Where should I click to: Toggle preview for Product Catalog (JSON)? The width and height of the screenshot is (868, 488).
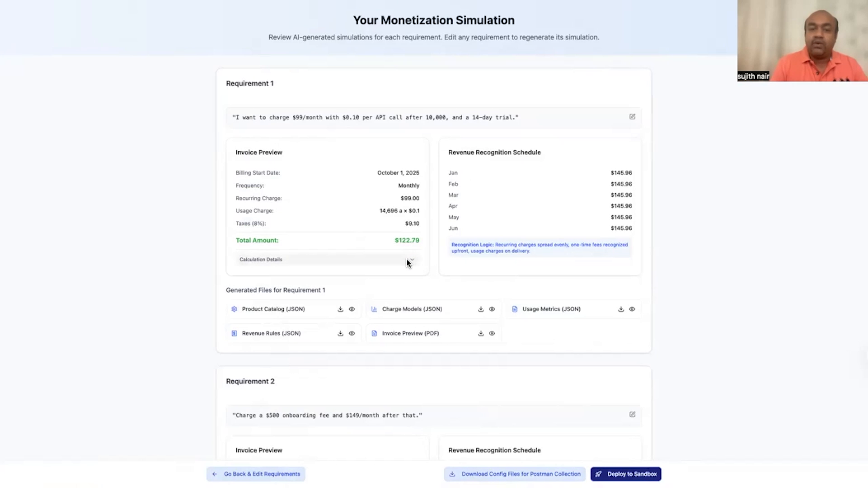(352, 309)
